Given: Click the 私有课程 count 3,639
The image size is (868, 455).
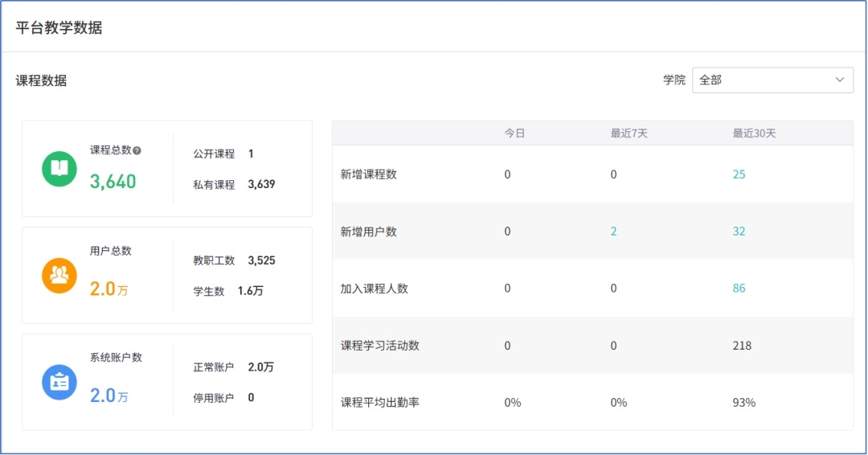Looking at the screenshot, I should tap(261, 184).
